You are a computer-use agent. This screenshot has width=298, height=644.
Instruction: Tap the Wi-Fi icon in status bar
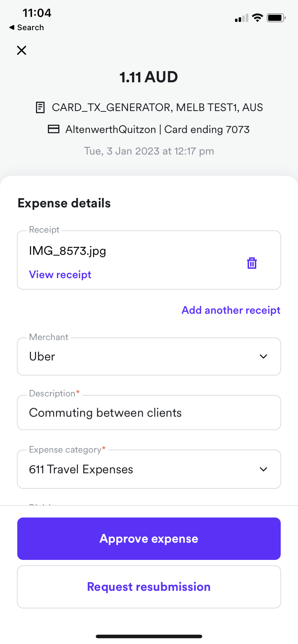coord(257,18)
